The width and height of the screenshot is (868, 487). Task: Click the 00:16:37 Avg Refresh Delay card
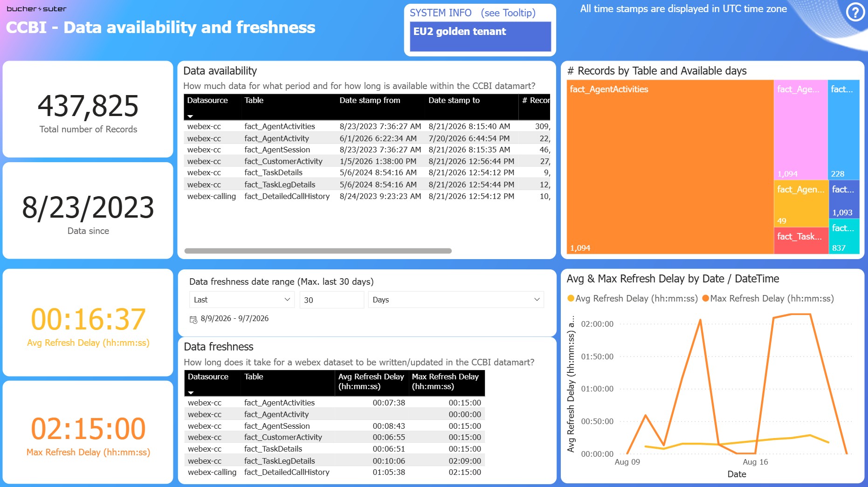(x=88, y=322)
